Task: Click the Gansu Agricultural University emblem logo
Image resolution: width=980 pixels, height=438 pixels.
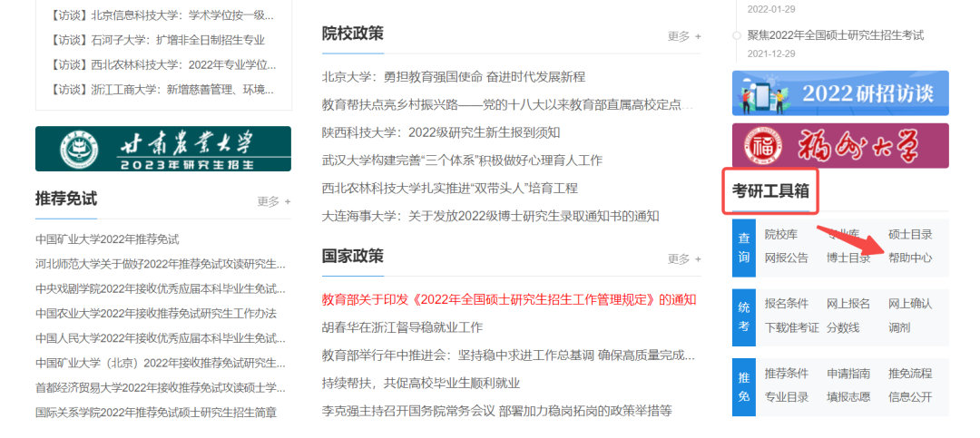Action: pos(73,149)
